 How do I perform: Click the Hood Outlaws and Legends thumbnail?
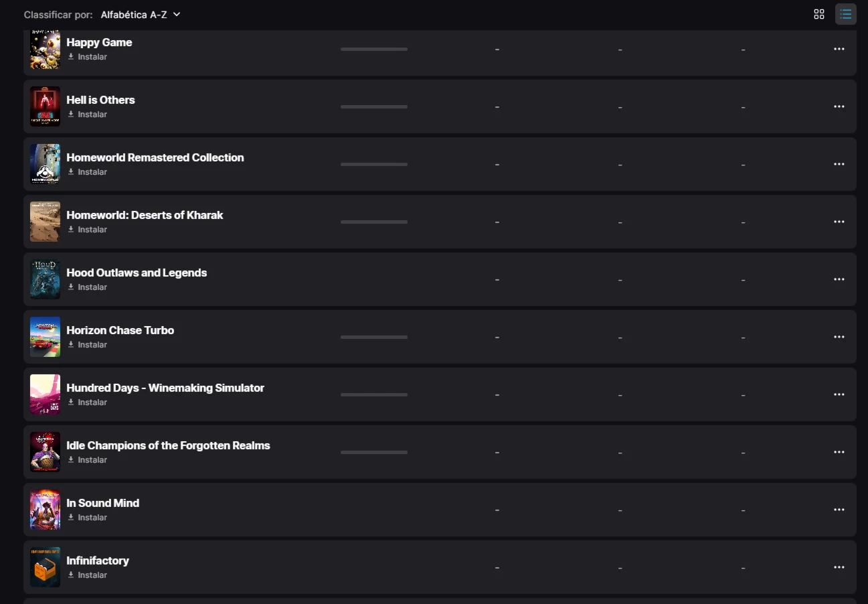(x=45, y=279)
